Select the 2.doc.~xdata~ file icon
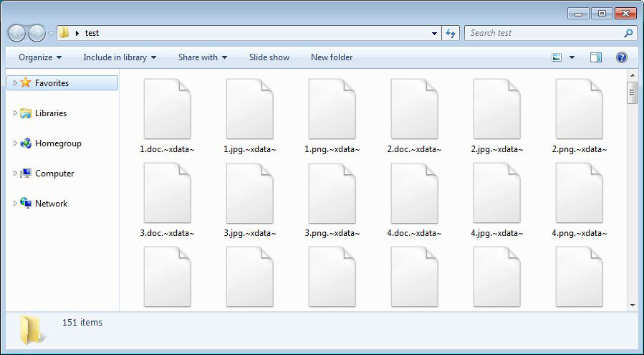This screenshot has width=644, height=355. (415, 109)
